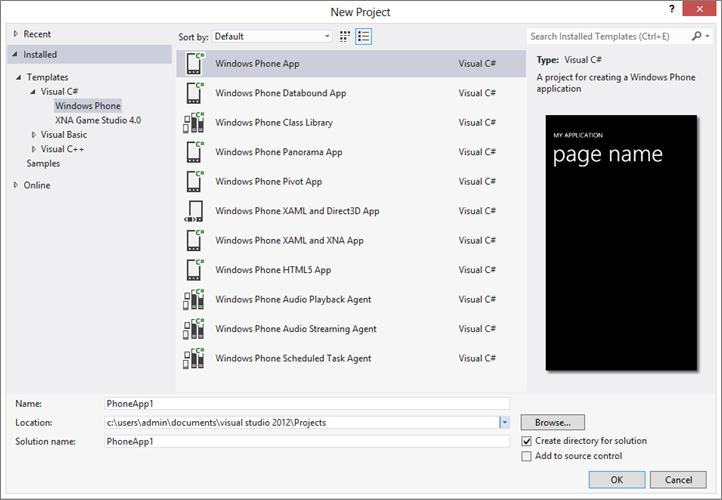Click the Audio Playback Agent icon
This screenshot has width=722, height=500.
point(194,299)
